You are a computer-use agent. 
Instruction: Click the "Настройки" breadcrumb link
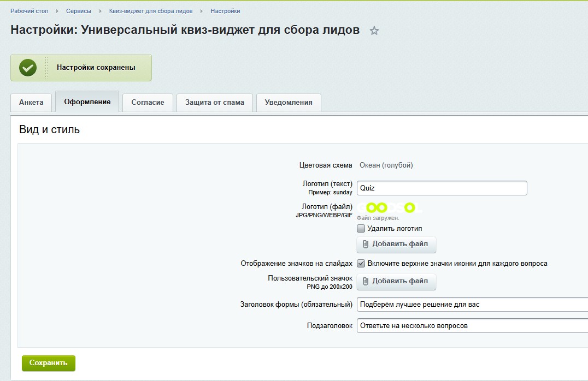[225, 11]
